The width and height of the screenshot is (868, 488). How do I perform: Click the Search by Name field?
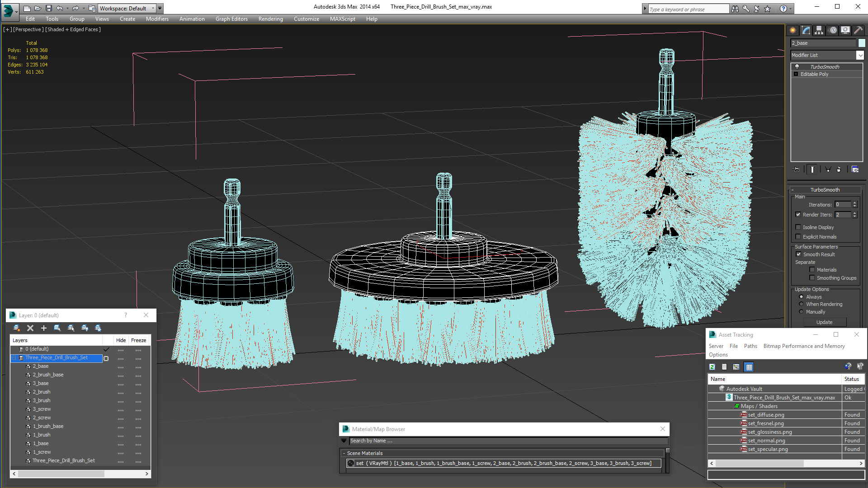coord(506,441)
